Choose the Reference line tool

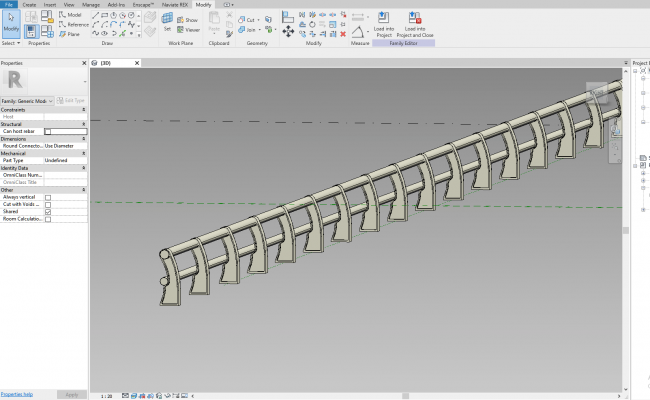point(72,24)
